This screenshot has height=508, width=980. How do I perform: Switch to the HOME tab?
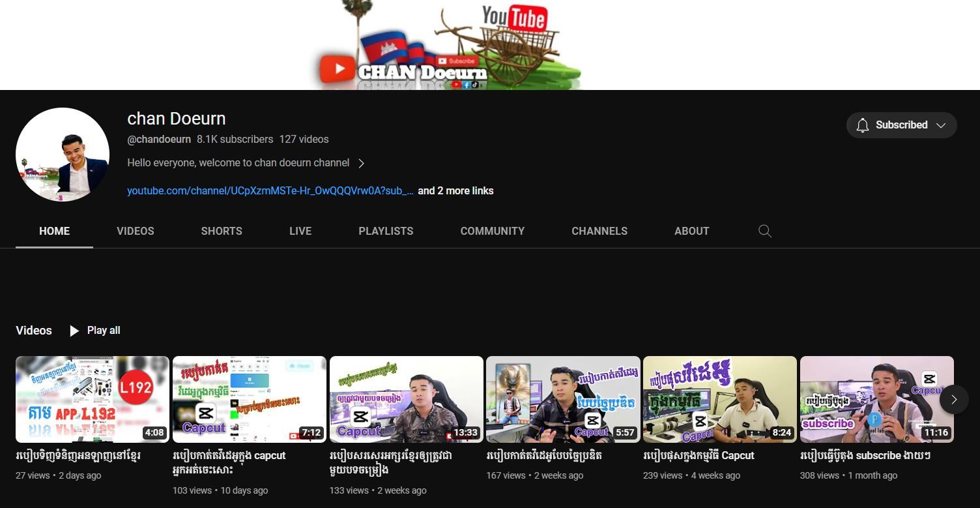pyautogui.click(x=54, y=231)
